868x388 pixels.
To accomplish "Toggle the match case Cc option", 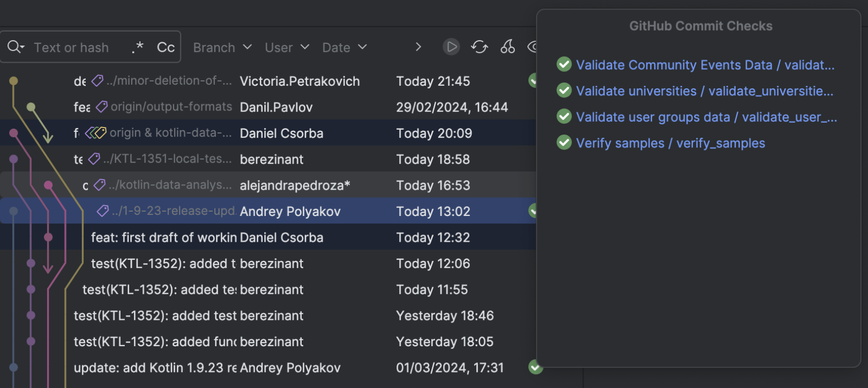I will point(166,47).
